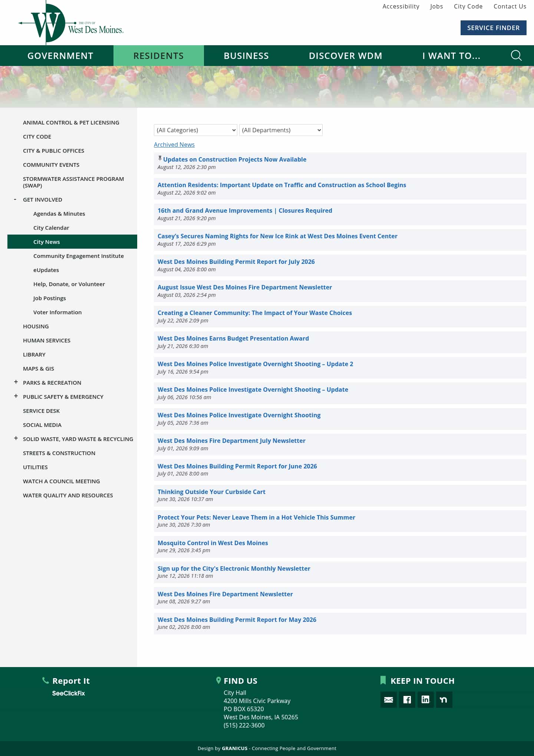Open Updates on Construction Projects Now Available
Viewport: 534px width, 756px height.
point(235,159)
